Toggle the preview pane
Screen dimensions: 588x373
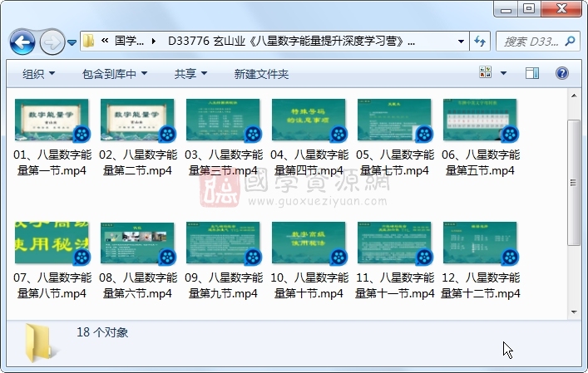point(532,73)
